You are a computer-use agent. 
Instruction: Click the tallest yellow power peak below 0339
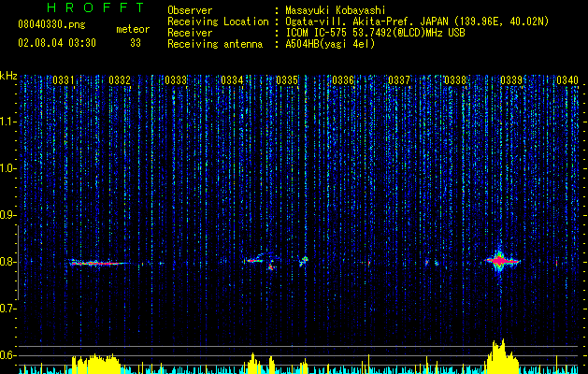coord(501,355)
